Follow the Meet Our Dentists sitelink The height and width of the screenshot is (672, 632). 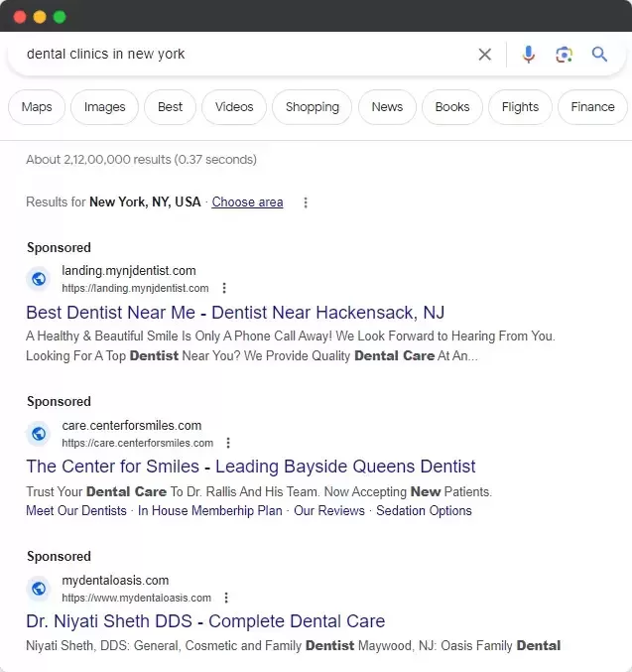[x=76, y=511]
